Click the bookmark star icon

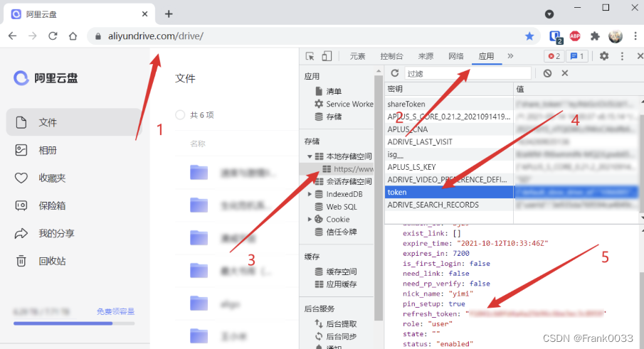529,36
